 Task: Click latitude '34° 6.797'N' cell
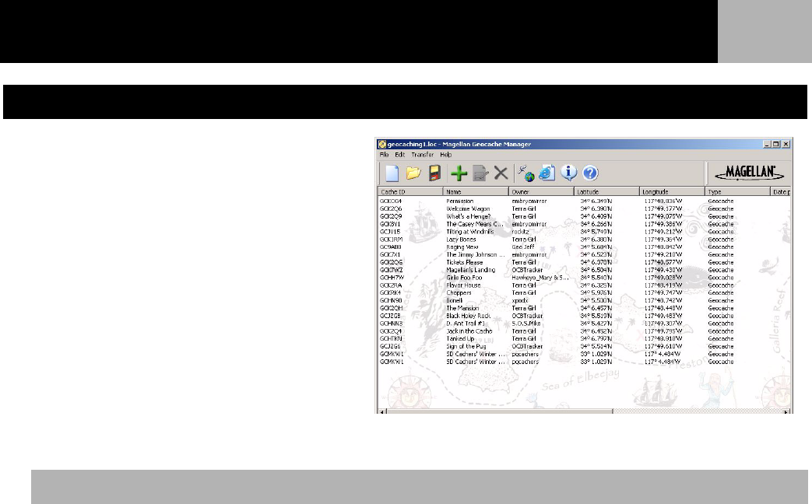pos(596,339)
